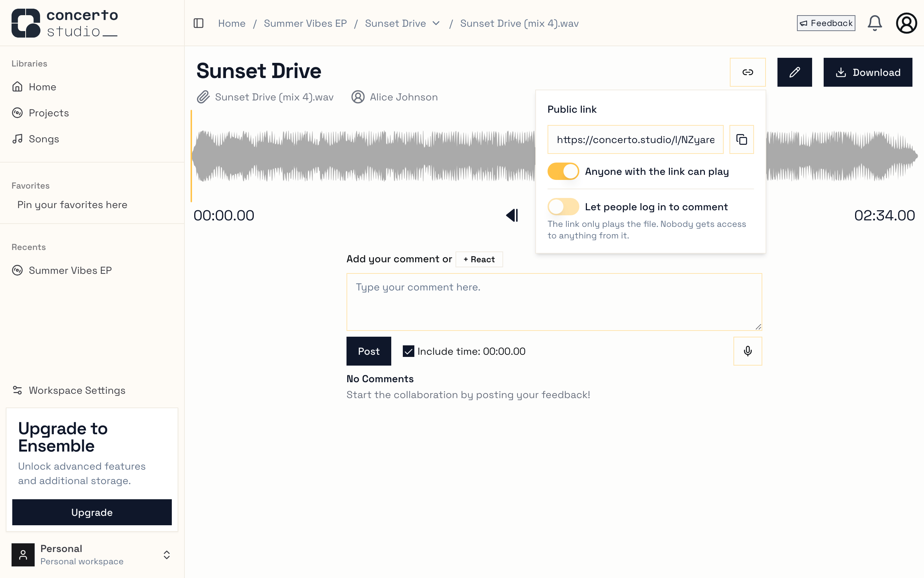Go to Home in sidebar

(x=92, y=87)
